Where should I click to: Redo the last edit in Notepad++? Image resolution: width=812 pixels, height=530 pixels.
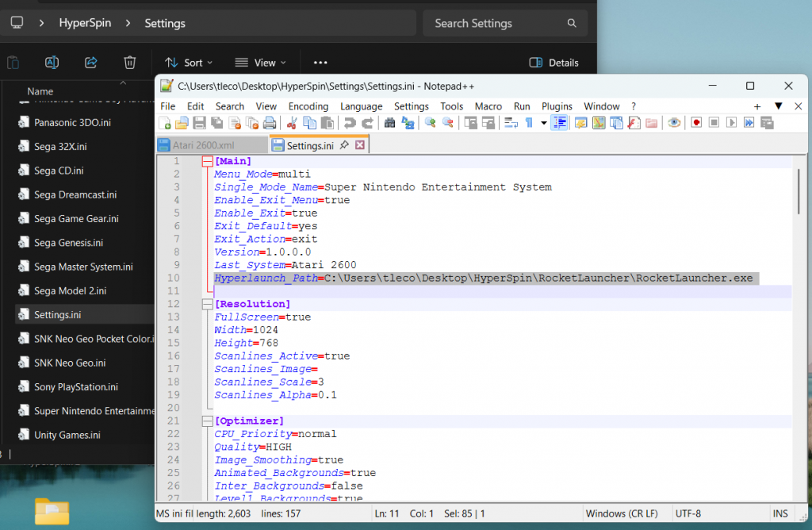[368, 123]
